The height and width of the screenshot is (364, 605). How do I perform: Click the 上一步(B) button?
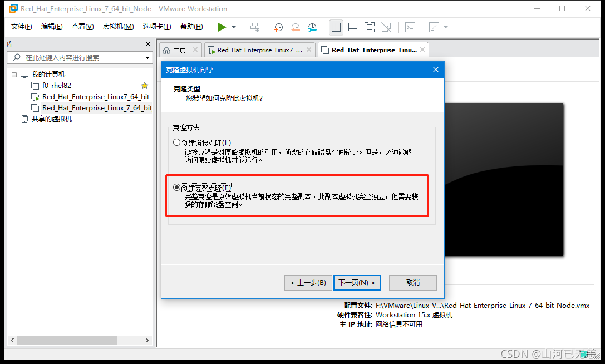pyautogui.click(x=308, y=283)
